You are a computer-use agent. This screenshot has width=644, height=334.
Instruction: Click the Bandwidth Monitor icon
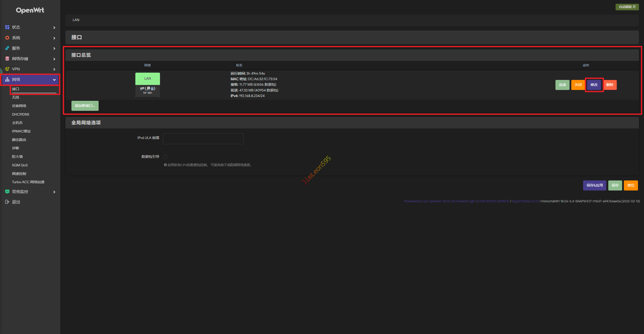coord(7,192)
